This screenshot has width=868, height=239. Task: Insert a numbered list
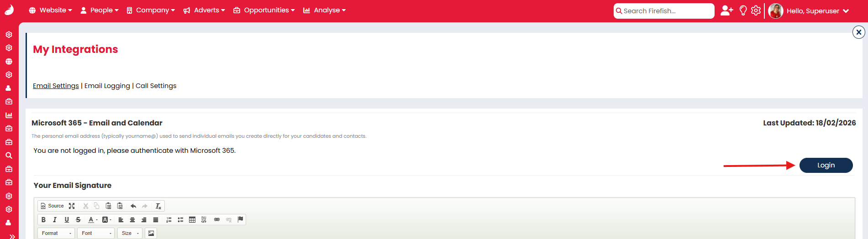pyautogui.click(x=169, y=220)
